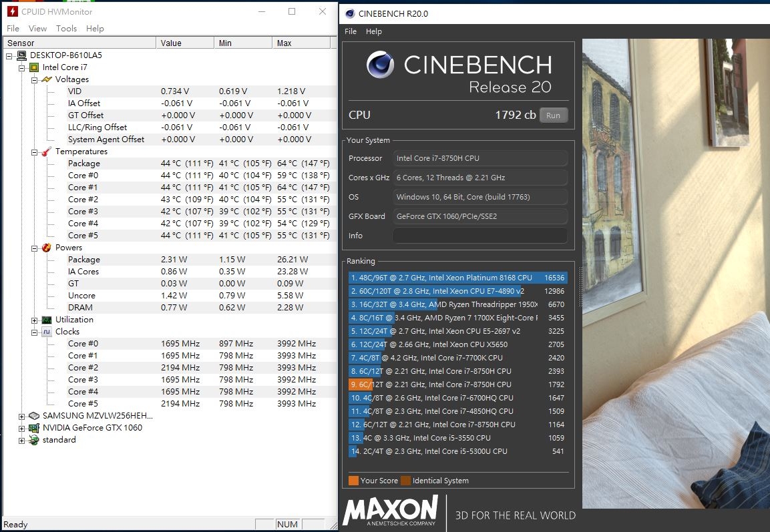Viewport: 770px width, 532px height.
Task: Open Cinebench Help menu
Action: (x=374, y=31)
